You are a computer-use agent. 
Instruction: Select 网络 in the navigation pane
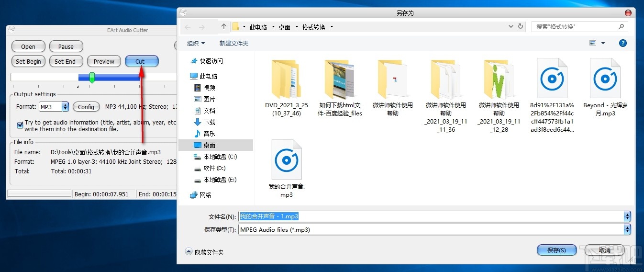point(200,195)
